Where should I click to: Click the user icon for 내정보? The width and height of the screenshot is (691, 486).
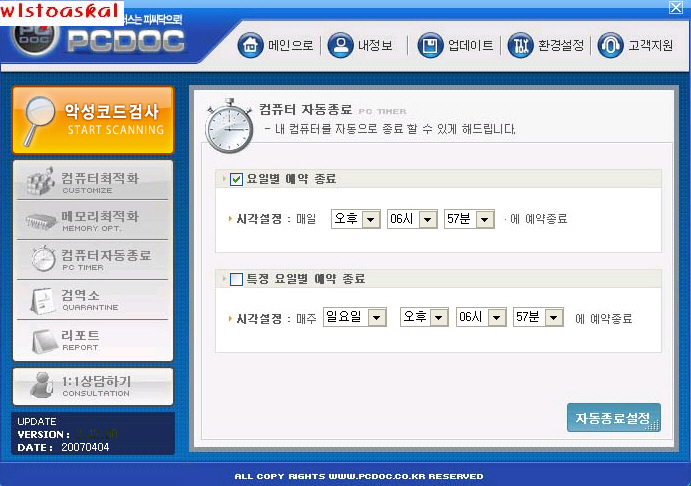pyautogui.click(x=341, y=45)
